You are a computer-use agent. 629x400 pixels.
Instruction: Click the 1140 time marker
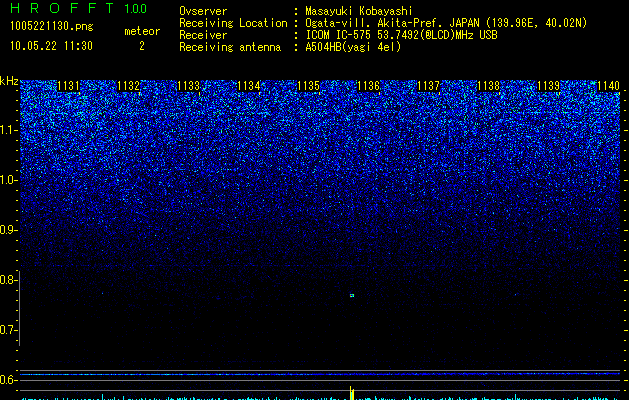point(608,86)
